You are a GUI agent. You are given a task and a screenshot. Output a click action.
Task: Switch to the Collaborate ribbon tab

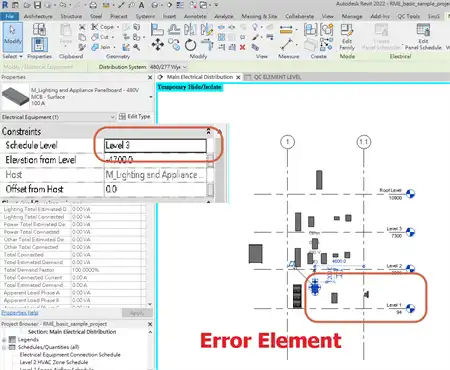click(x=300, y=16)
